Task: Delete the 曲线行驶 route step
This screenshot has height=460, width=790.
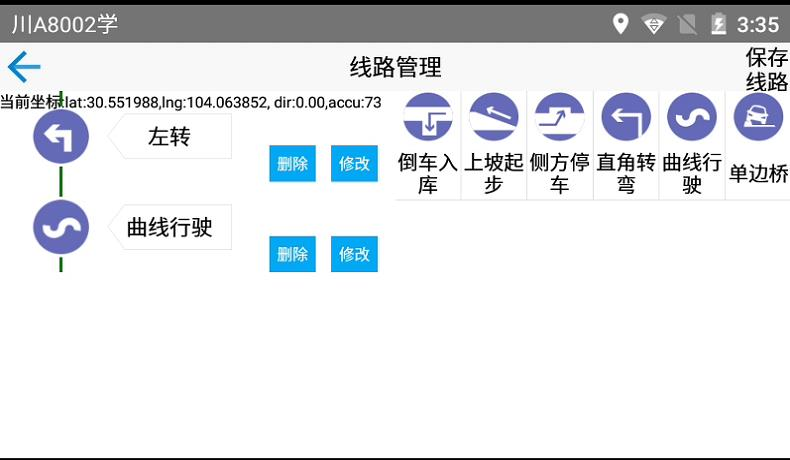Action: tap(292, 254)
